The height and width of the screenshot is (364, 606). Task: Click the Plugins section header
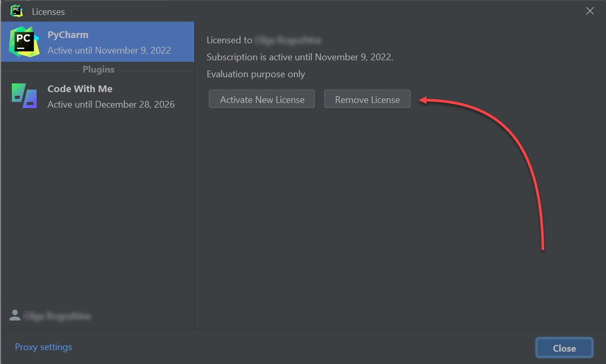98,70
